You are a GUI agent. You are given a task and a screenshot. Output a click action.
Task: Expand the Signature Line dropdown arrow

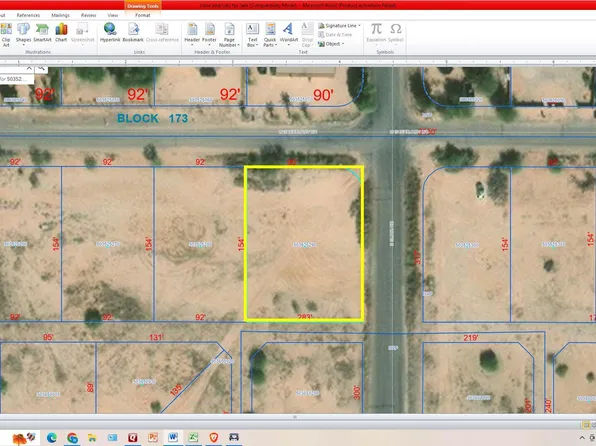click(359, 25)
